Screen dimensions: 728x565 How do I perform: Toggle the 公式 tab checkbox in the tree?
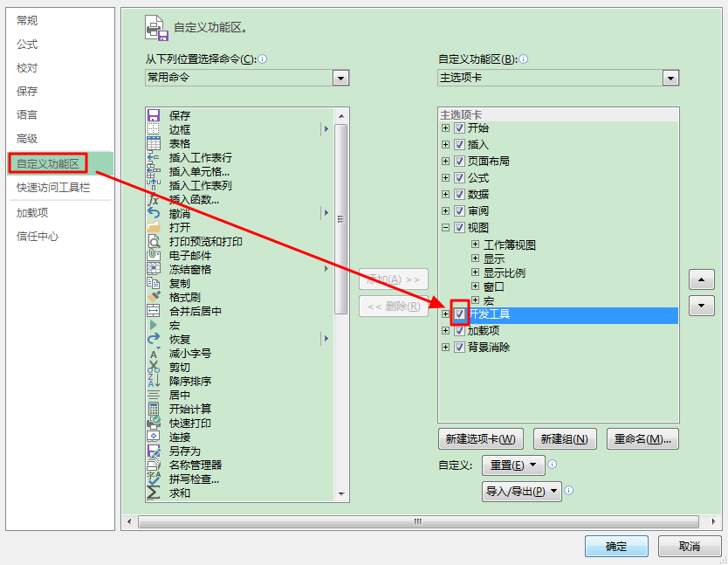point(459,177)
